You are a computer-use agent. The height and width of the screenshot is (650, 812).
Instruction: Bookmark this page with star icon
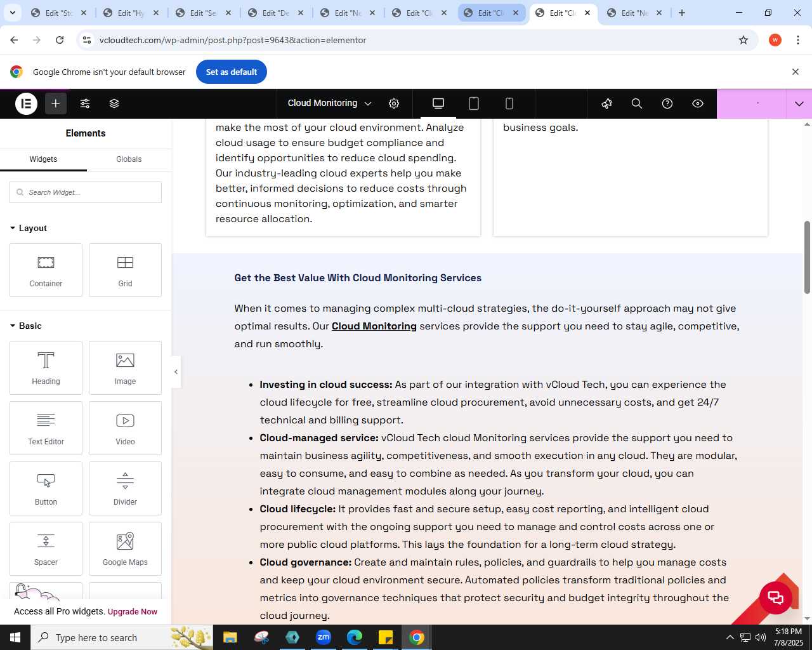click(x=743, y=40)
